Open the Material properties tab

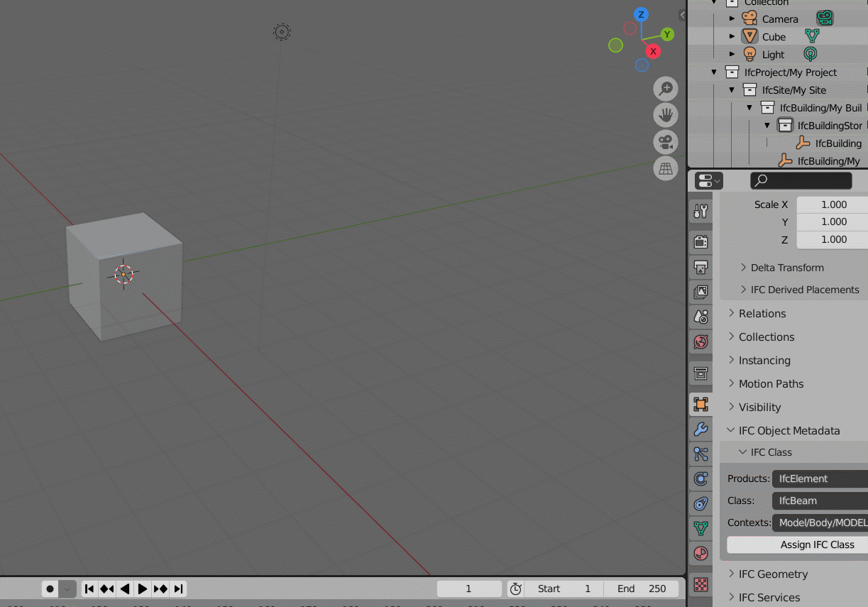pyautogui.click(x=701, y=553)
